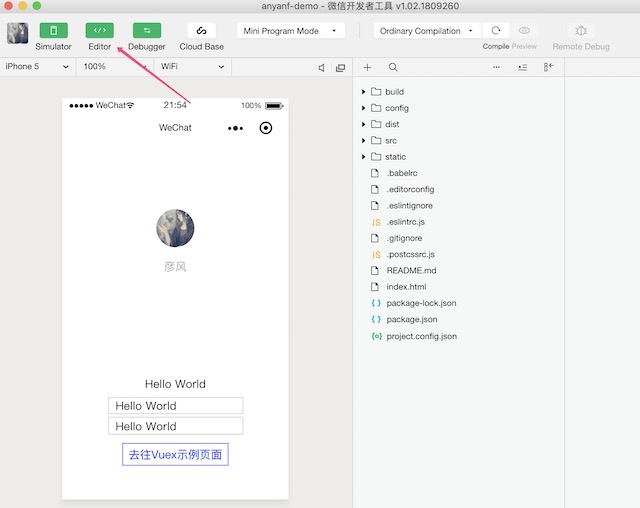Click the first Hello World input field
The width and height of the screenshot is (640, 508).
tap(175, 406)
